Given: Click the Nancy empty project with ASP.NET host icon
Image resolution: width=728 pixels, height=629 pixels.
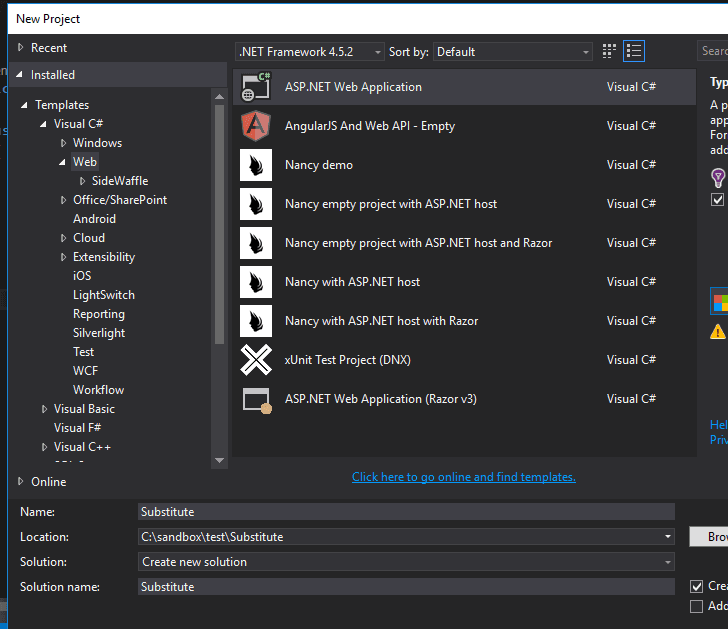Looking at the screenshot, I should click(x=256, y=204).
